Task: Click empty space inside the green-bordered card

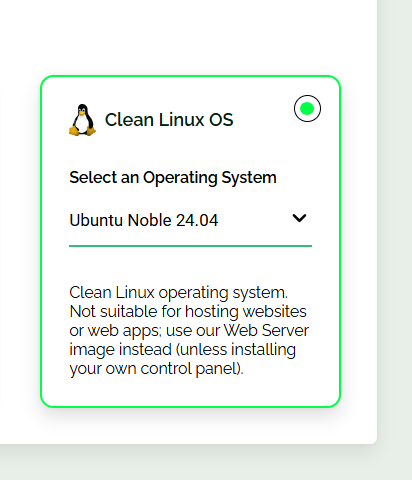Action: tap(190, 267)
